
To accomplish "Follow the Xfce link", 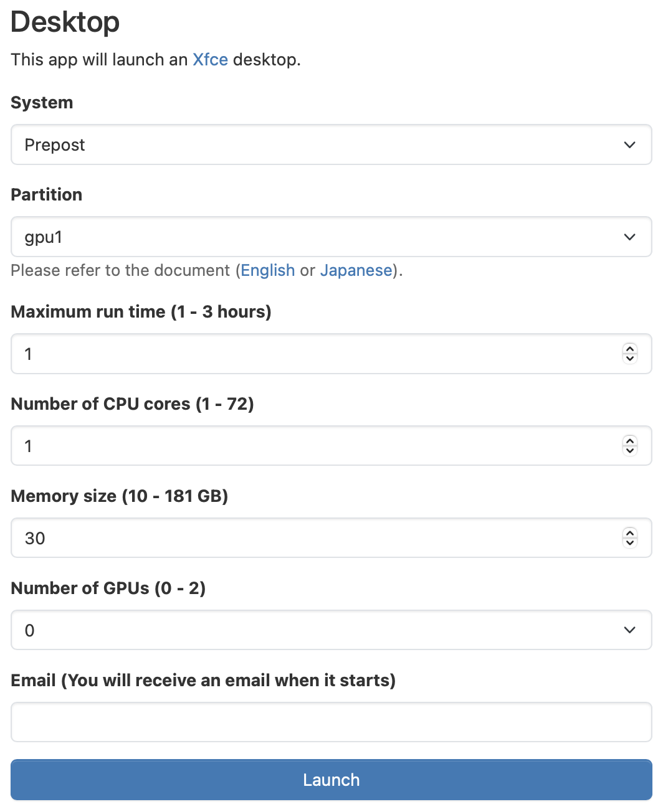I will (210, 60).
